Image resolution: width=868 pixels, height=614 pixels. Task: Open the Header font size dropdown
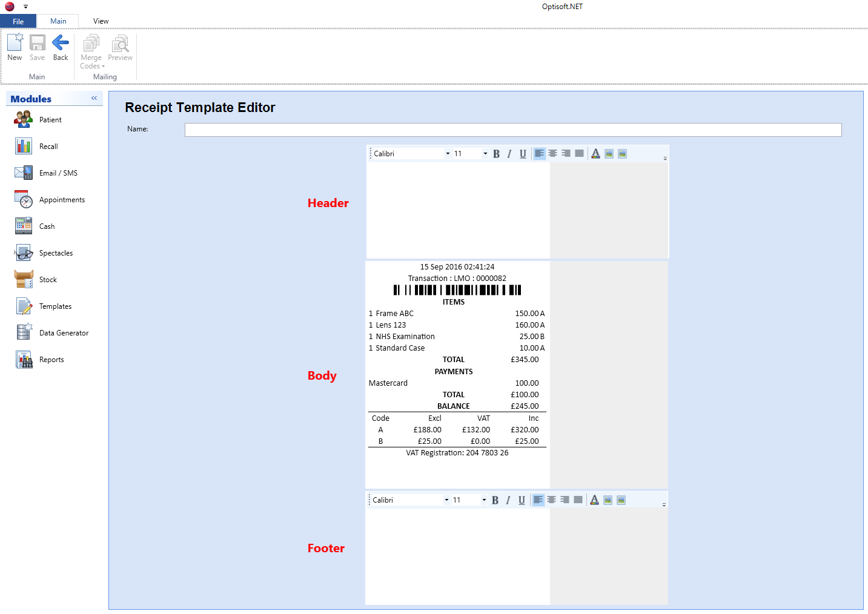tap(485, 154)
